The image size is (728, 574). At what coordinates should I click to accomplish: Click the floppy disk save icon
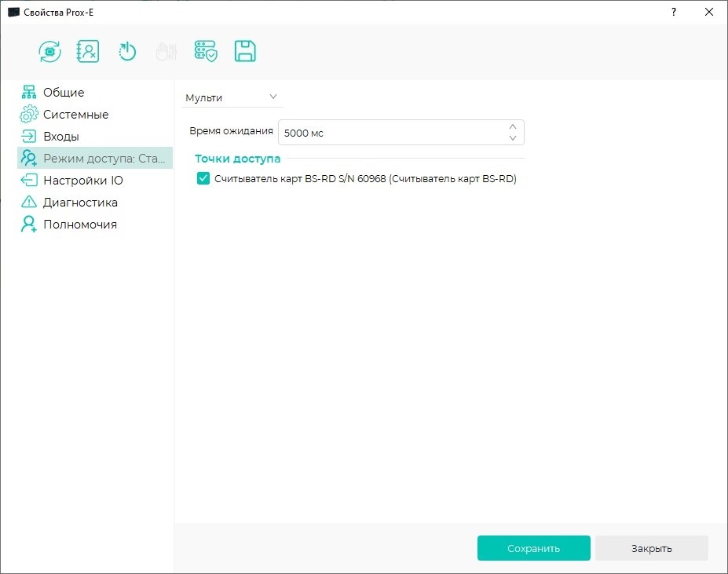(245, 51)
